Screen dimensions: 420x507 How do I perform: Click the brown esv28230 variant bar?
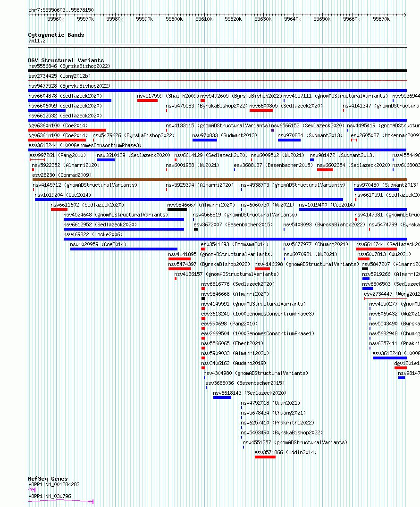pyautogui.click(x=219, y=180)
